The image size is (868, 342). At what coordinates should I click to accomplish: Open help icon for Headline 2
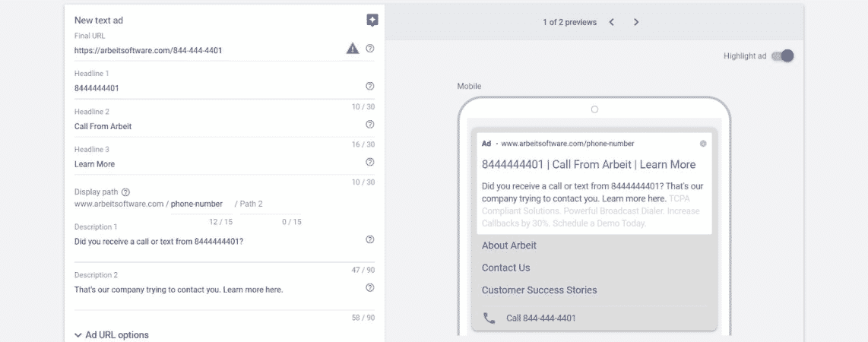tap(370, 125)
